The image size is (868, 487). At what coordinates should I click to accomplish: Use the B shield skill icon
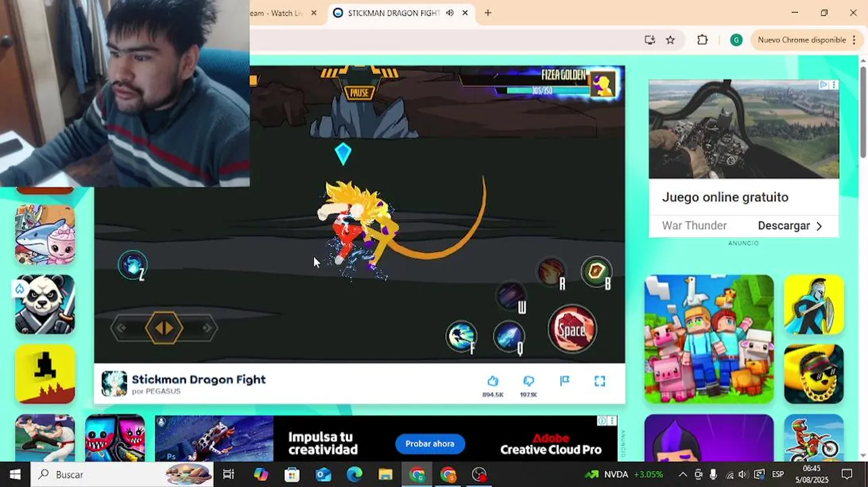point(596,271)
